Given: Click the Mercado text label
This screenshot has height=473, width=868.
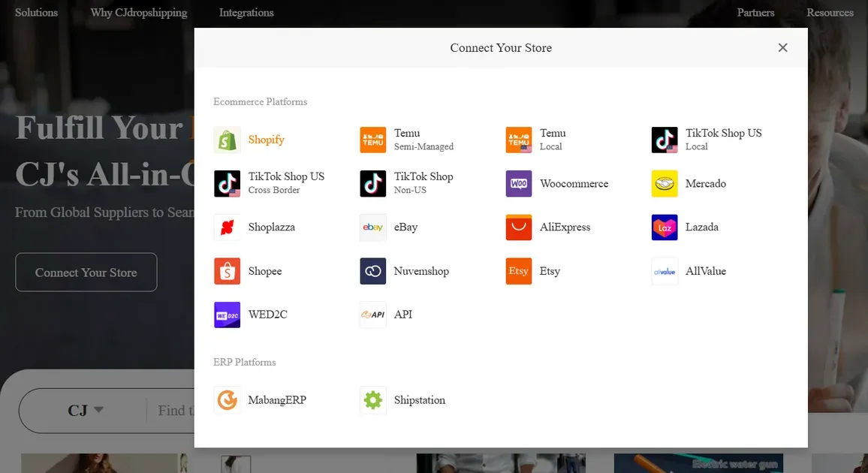Looking at the screenshot, I should tap(706, 184).
